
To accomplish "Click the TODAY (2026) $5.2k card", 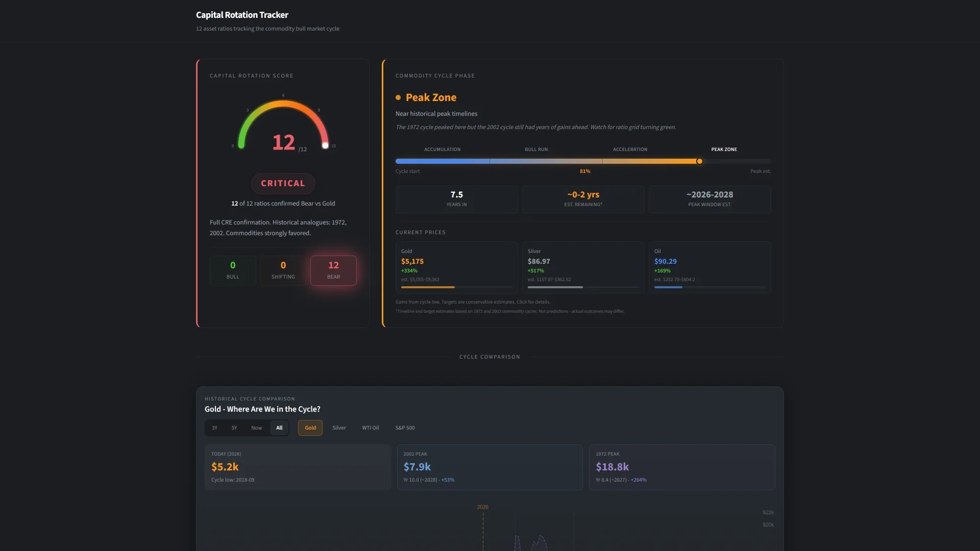I will click(298, 467).
